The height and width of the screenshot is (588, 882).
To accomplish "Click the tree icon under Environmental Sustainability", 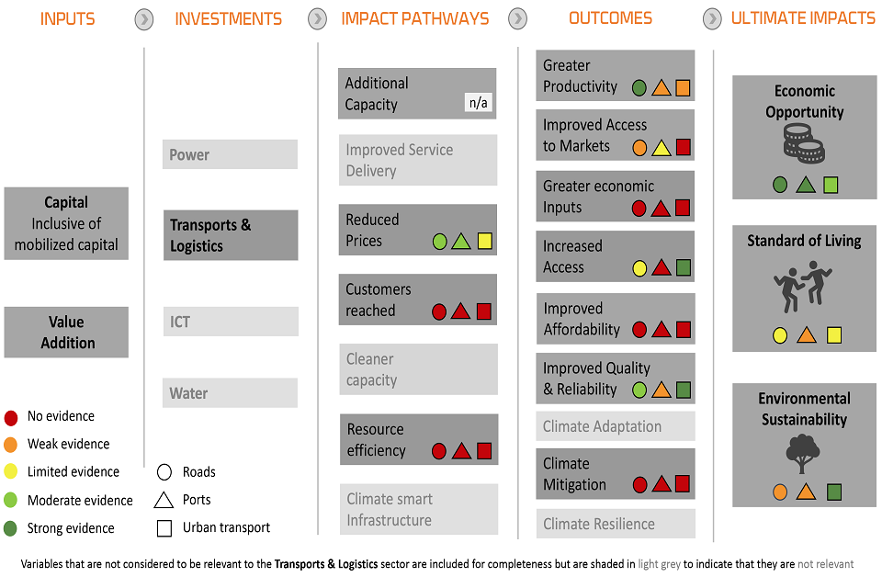I will pyautogui.click(x=804, y=454).
